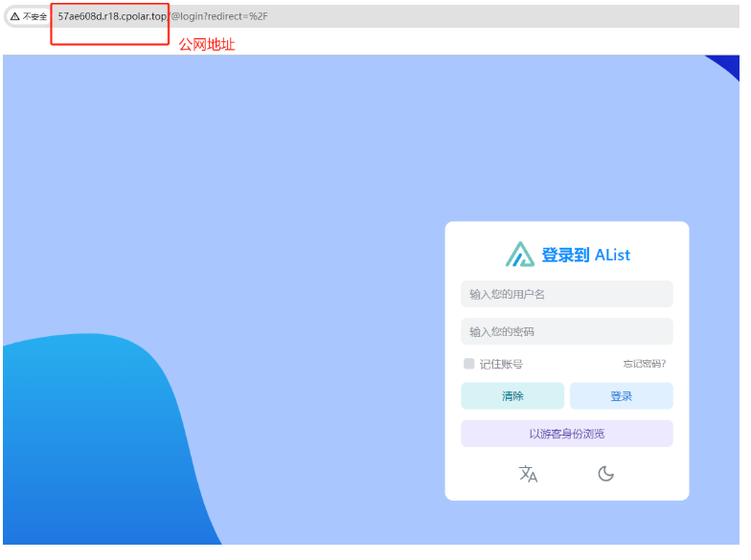Click the 登录到 AList heading text

(x=585, y=255)
